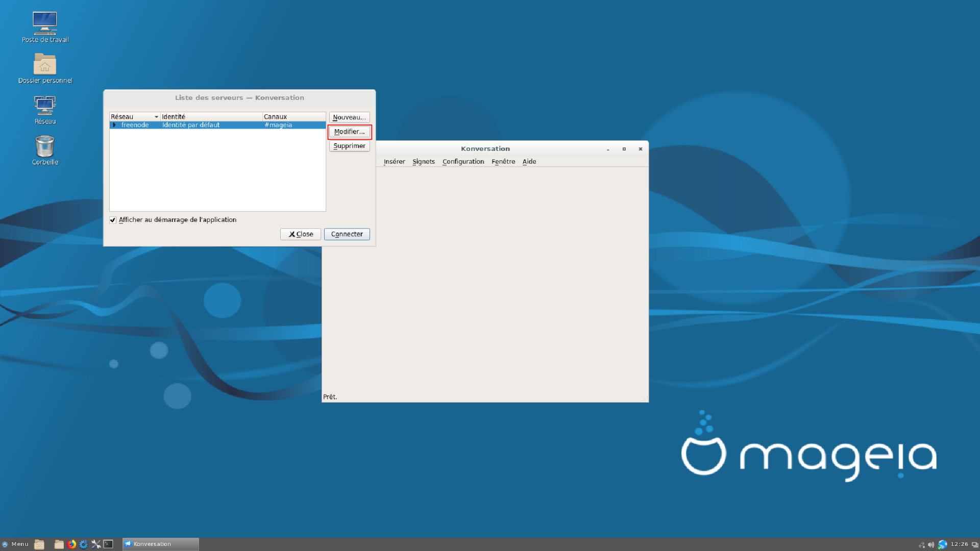Open the Poste de travail icon
The height and width of the screenshot is (551, 980).
(x=45, y=23)
